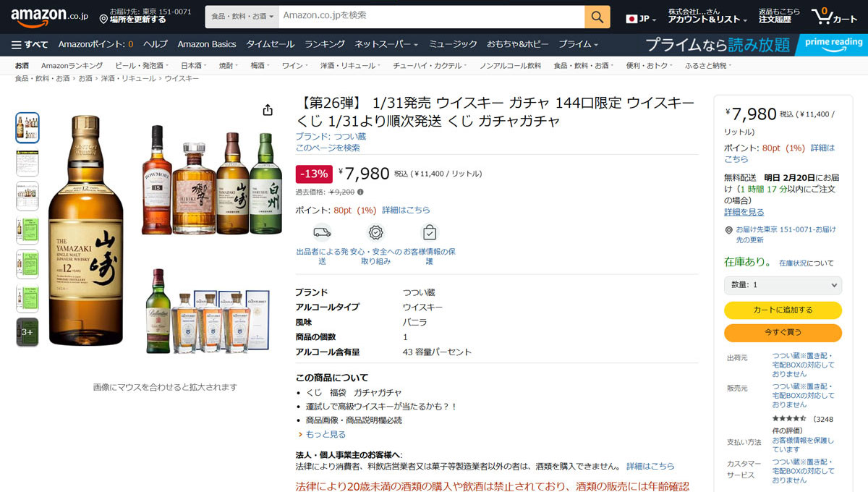This screenshot has width=868, height=492.
Task: Expand もっと見る product details
Action: tap(321, 434)
